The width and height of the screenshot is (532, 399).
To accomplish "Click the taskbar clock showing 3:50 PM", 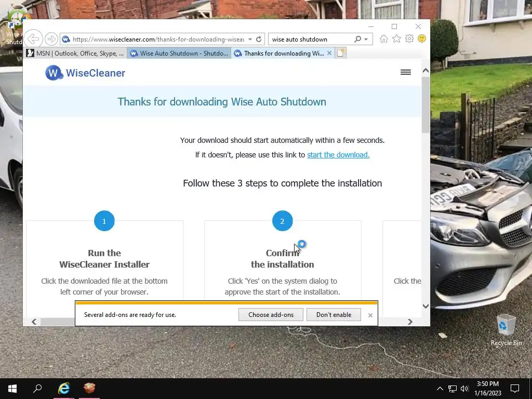I will pyautogui.click(x=487, y=389).
